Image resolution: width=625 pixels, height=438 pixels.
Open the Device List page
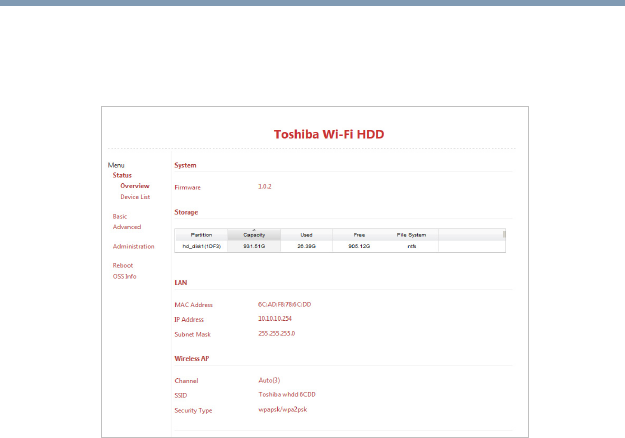click(135, 197)
